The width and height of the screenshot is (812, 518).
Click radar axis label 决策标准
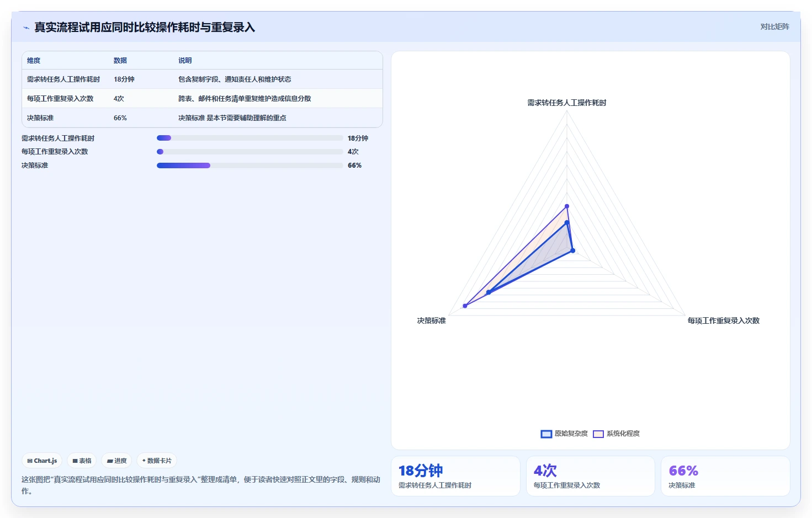431,321
